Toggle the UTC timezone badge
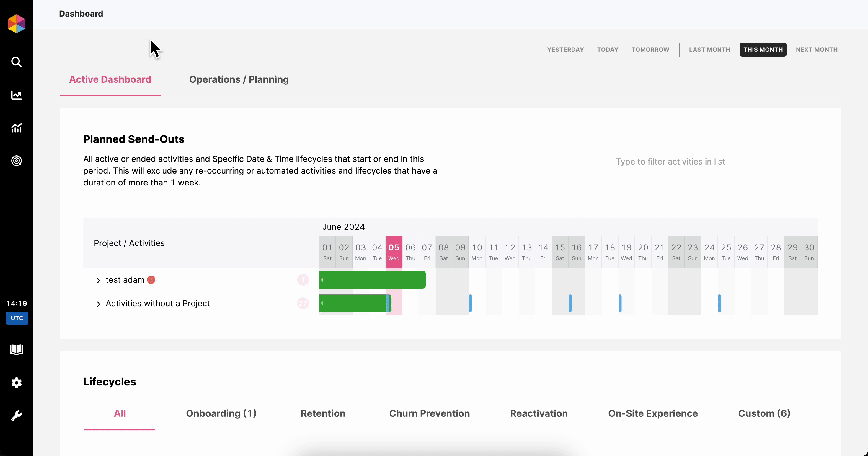Viewport: 868px width, 456px height. 17,318
